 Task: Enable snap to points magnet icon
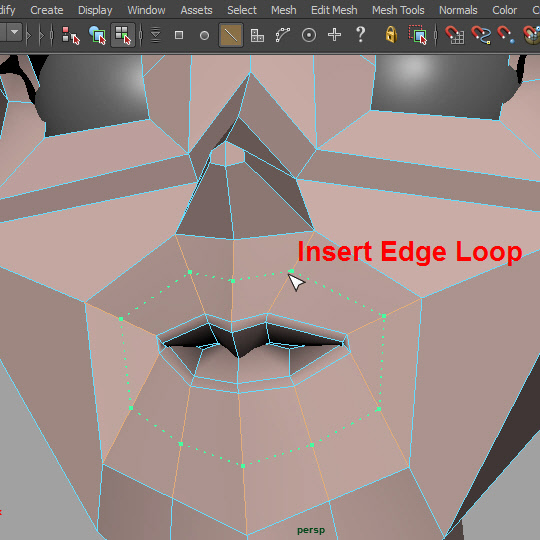coord(506,35)
